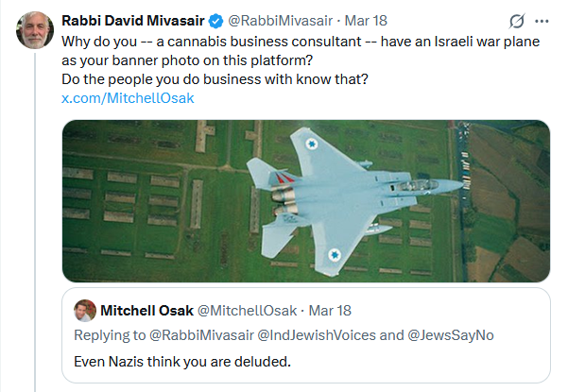Click the main post text about the cannabis business consultant
The height and width of the screenshot is (392, 568).
[301, 51]
